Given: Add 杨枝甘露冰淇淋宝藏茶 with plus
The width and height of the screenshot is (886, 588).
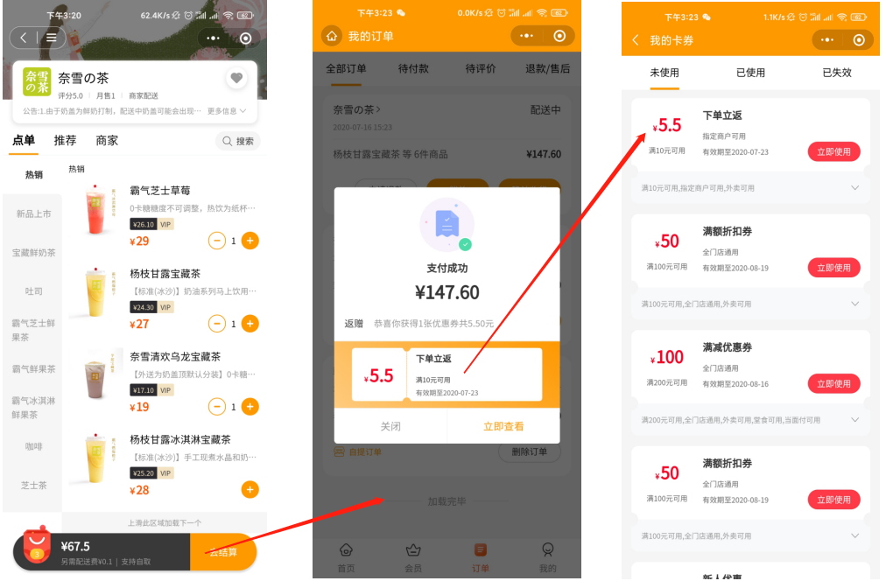Looking at the screenshot, I should pyautogui.click(x=250, y=490).
